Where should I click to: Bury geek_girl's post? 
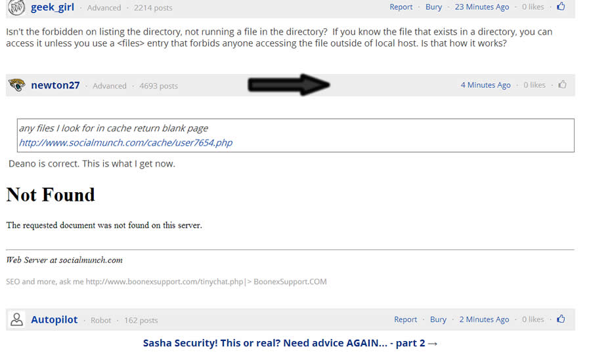tap(433, 7)
